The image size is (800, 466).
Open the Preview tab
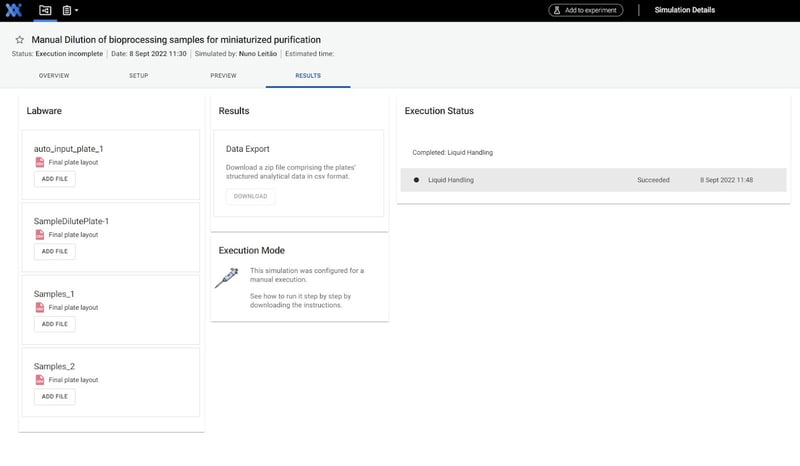[x=223, y=75]
